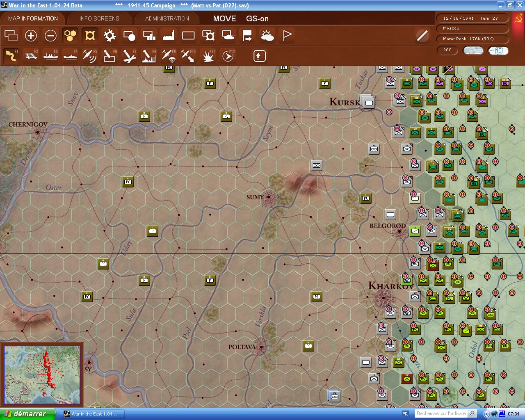Select the explosion icon mode (F11)

[208, 56]
